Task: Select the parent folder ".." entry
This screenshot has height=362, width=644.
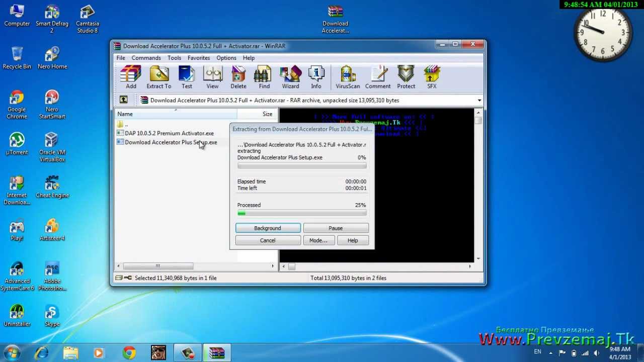Action: [x=122, y=124]
